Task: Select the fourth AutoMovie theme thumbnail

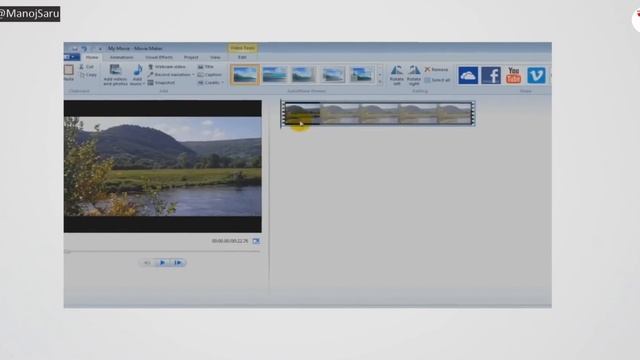Action: click(332, 75)
